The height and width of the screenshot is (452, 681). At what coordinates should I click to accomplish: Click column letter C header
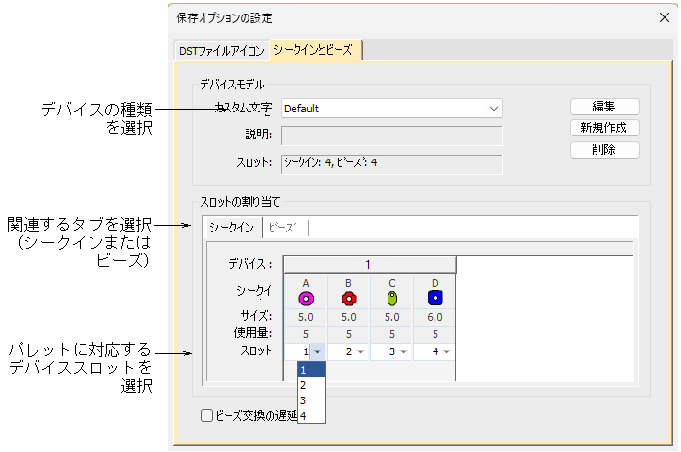pos(392,284)
